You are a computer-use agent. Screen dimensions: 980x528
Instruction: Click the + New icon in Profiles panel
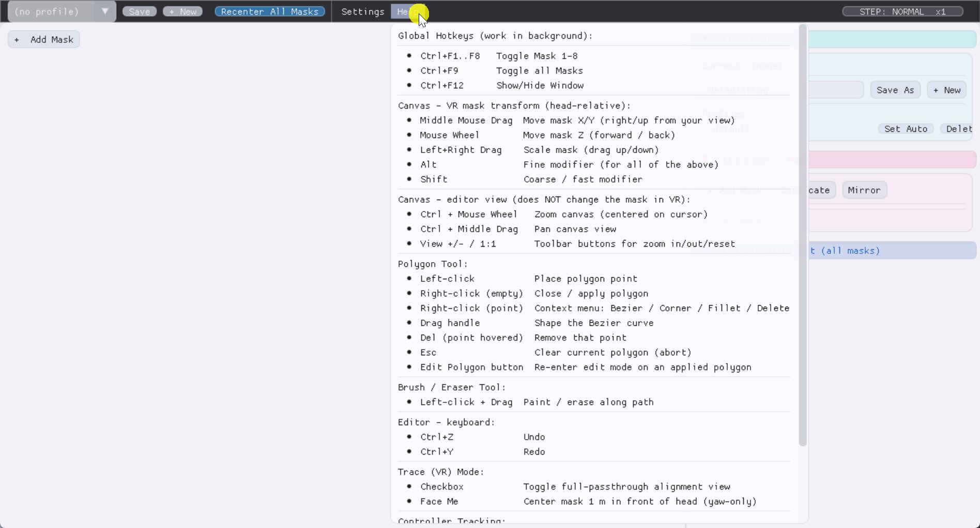[947, 90]
